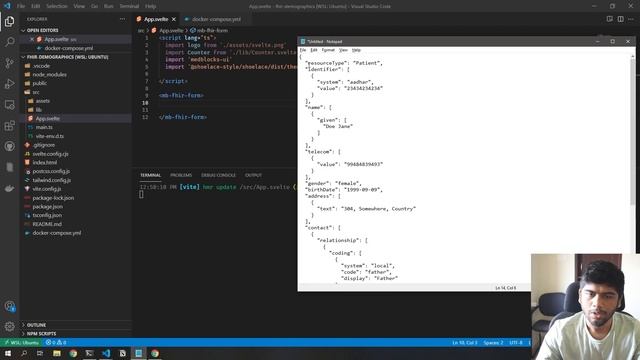The image size is (640, 360).
Task: Select the Terminal panel tab
Action: tap(150, 175)
